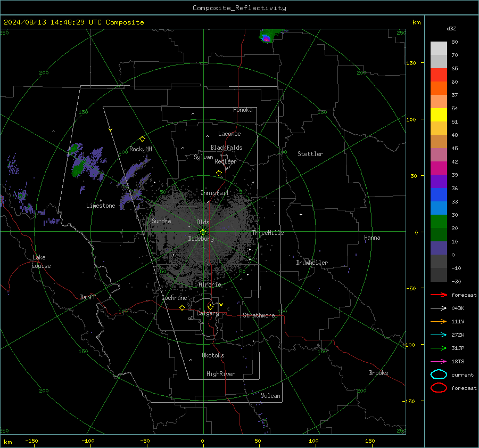Viewport: 479px width, 448px height.
Task: Click the Olds label
Action: tap(203, 222)
